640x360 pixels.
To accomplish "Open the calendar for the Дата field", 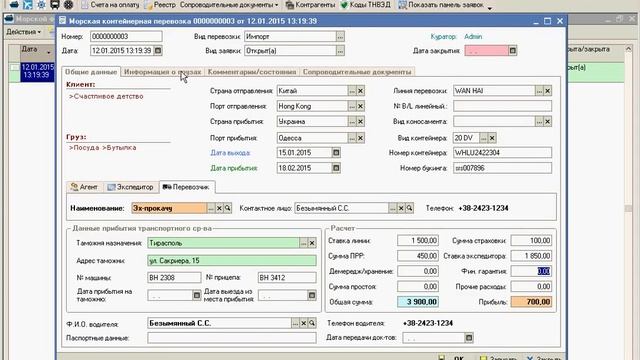I will (158, 51).
